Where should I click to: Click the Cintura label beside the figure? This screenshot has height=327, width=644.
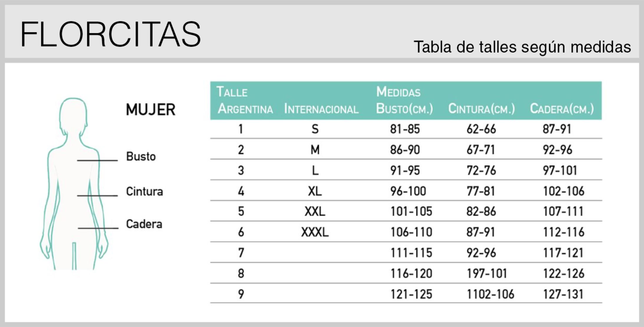click(x=144, y=192)
